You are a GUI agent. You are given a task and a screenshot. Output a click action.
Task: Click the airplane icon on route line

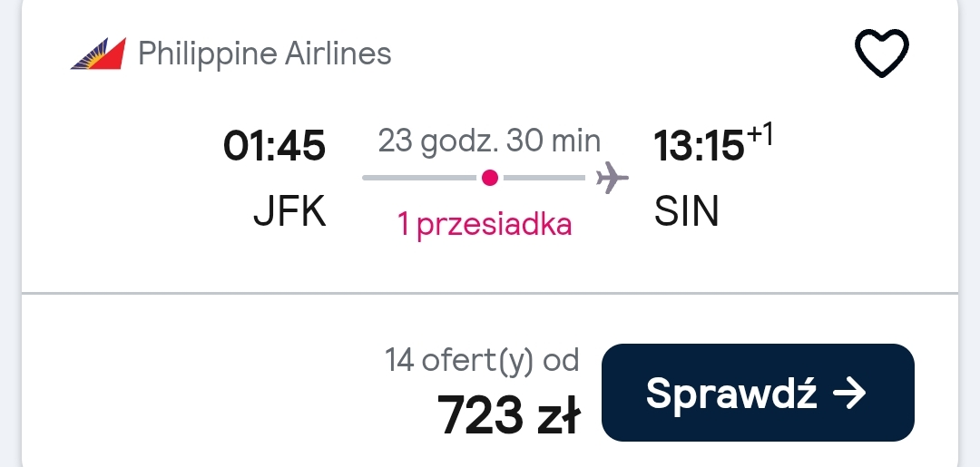tap(612, 178)
